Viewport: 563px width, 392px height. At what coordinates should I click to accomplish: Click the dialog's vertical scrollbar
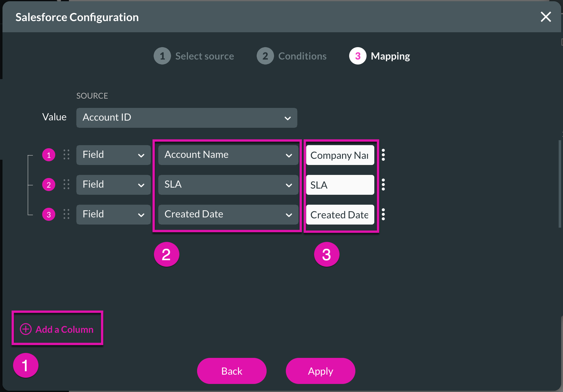pyautogui.click(x=560, y=184)
